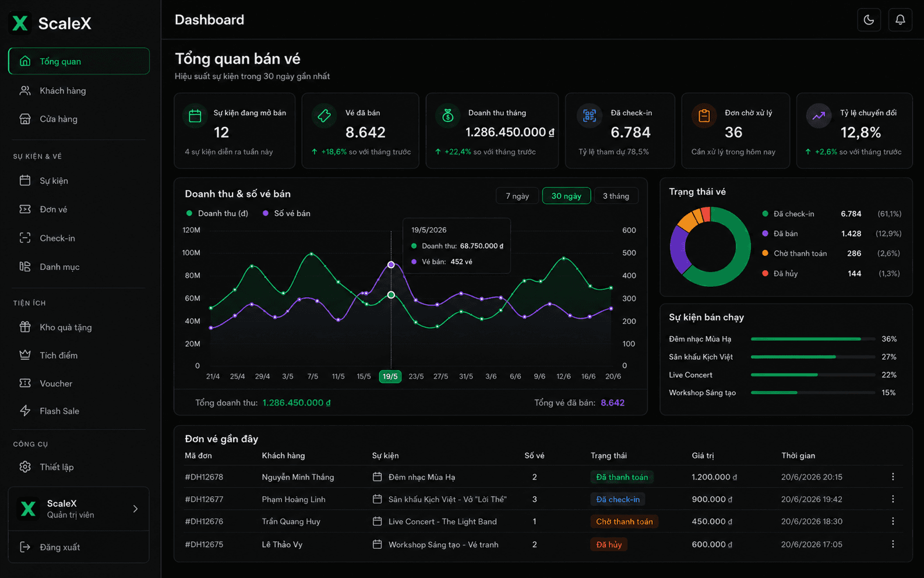Click customer name Lê Thảo Vy

click(282, 544)
